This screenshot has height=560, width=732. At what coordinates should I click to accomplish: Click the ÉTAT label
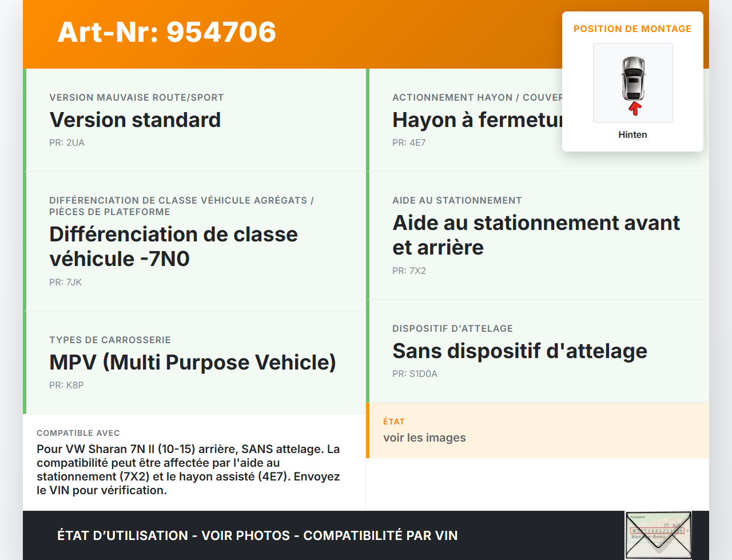[394, 422]
